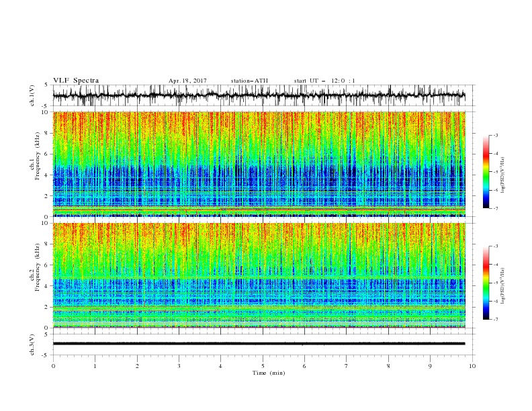Click the "ch.1(V)" waveform axis label
Viewport: 532px width, 411px height.
click(x=32, y=95)
